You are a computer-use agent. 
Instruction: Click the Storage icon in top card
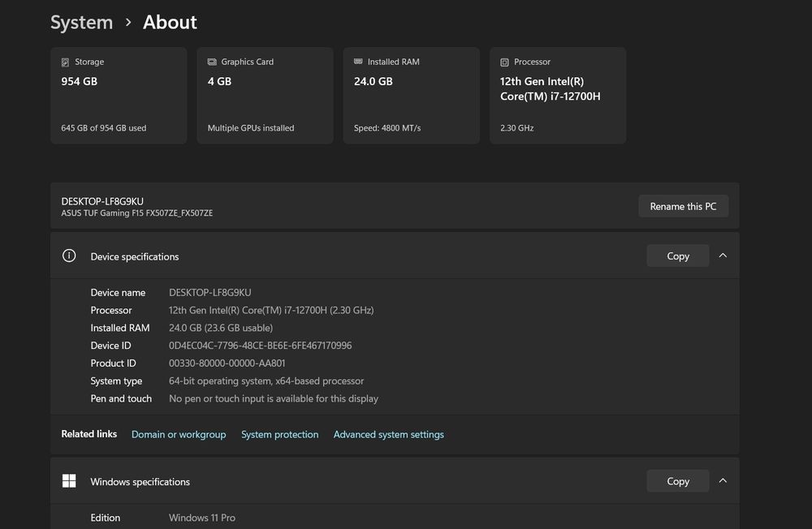tap(66, 62)
